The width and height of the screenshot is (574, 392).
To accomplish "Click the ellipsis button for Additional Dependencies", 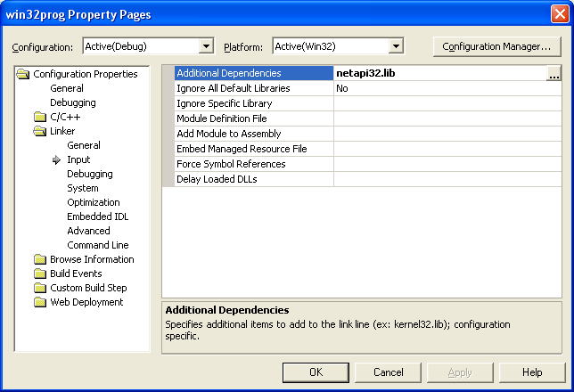I will pos(553,74).
